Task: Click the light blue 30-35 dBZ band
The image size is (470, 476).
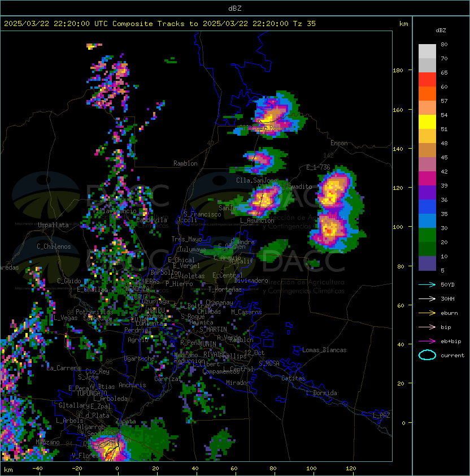Action: [427, 220]
